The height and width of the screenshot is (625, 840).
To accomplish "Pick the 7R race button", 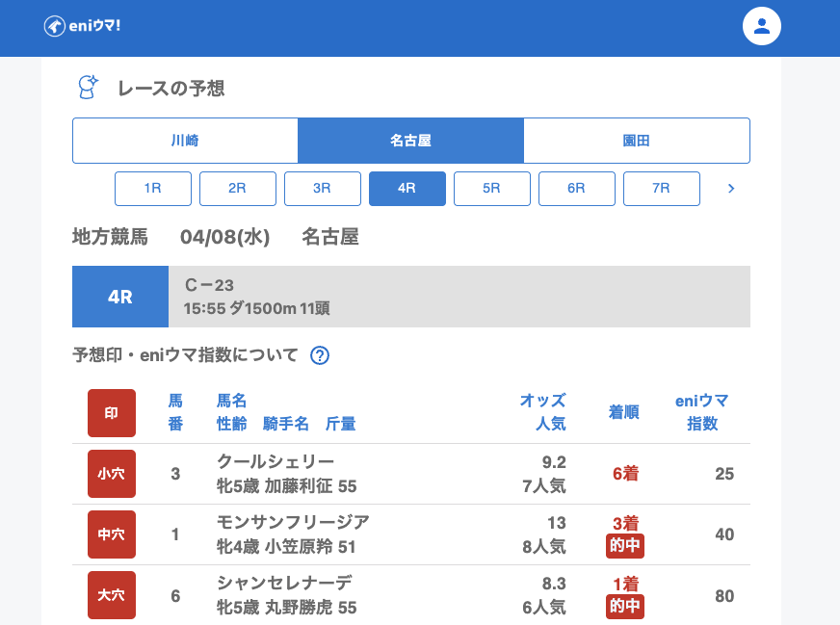I will click(662, 189).
